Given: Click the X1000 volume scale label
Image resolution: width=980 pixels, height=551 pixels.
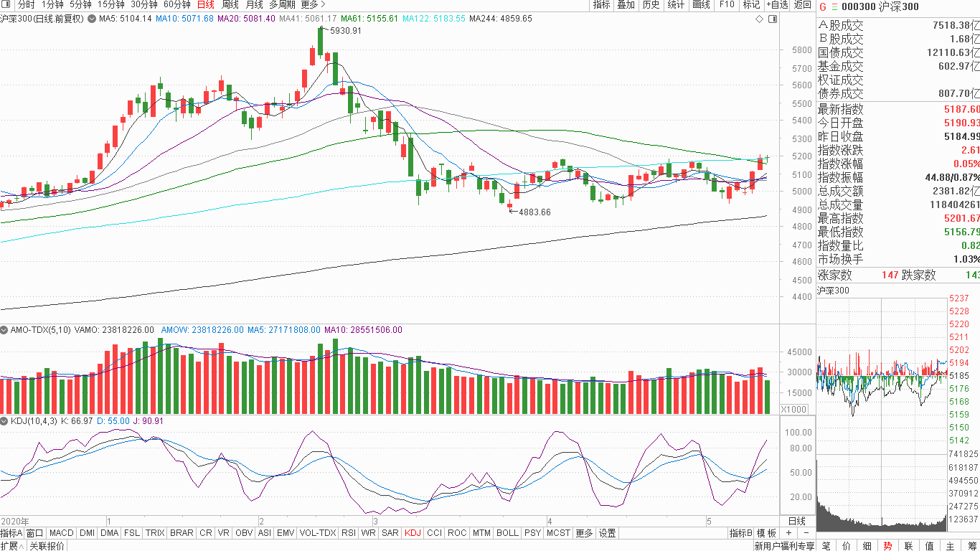Looking at the screenshot, I should pyautogui.click(x=793, y=409).
